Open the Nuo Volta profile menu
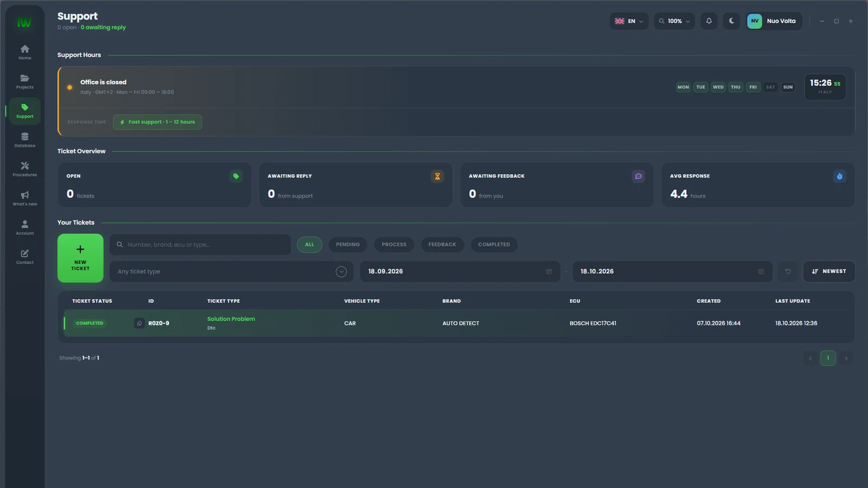 click(x=774, y=21)
